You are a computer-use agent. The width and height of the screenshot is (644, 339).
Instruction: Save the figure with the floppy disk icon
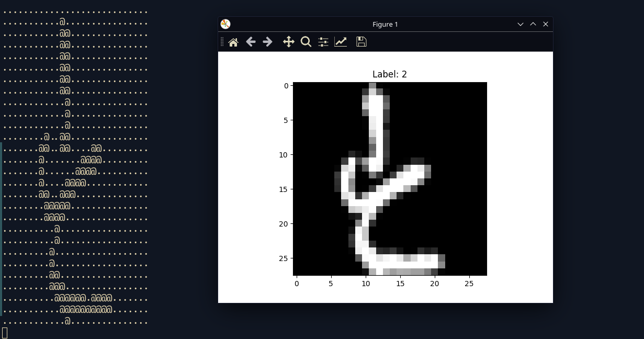361,42
